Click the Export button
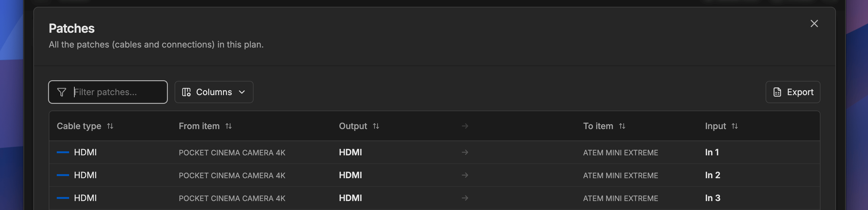The width and height of the screenshot is (868, 210). point(792,92)
